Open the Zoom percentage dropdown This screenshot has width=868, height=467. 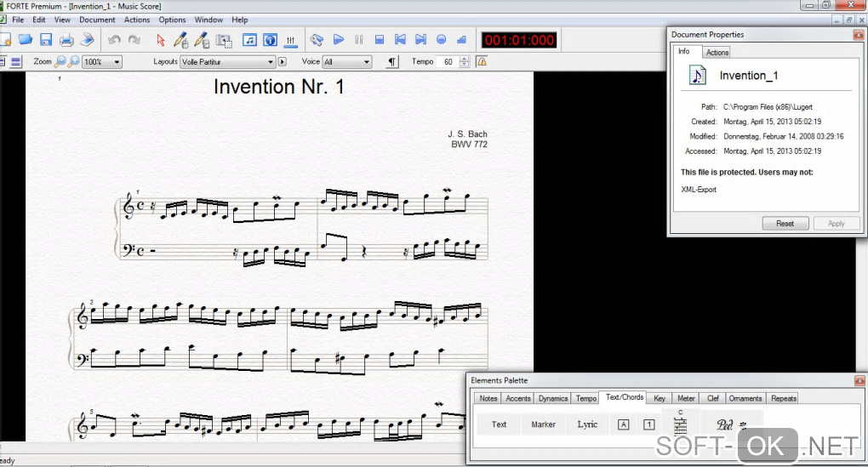click(116, 62)
